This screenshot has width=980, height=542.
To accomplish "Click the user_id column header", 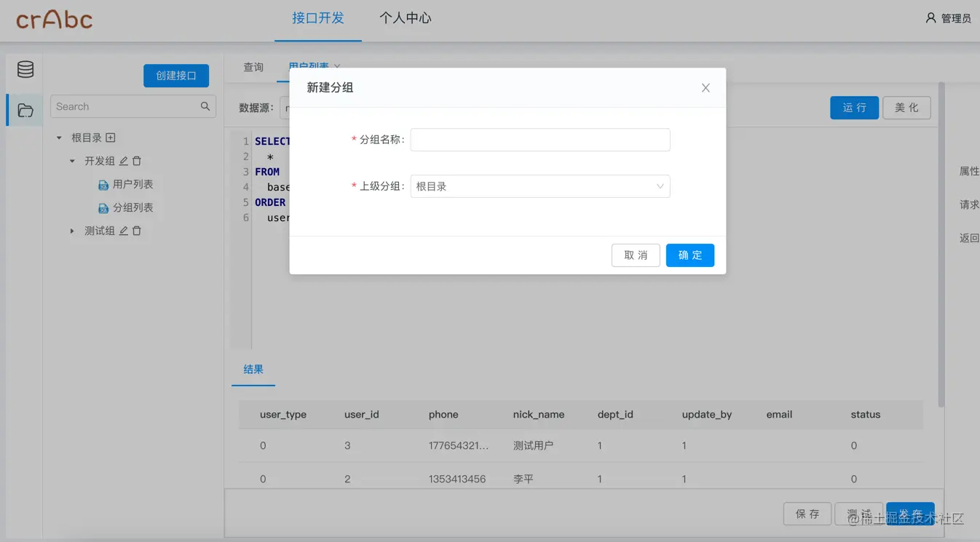I will pyautogui.click(x=362, y=415).
